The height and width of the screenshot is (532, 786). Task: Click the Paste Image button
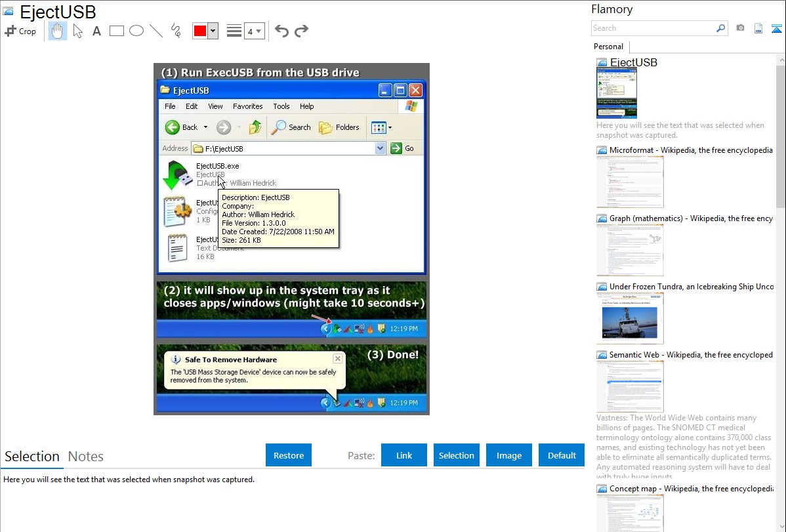(x=508, y=455)
